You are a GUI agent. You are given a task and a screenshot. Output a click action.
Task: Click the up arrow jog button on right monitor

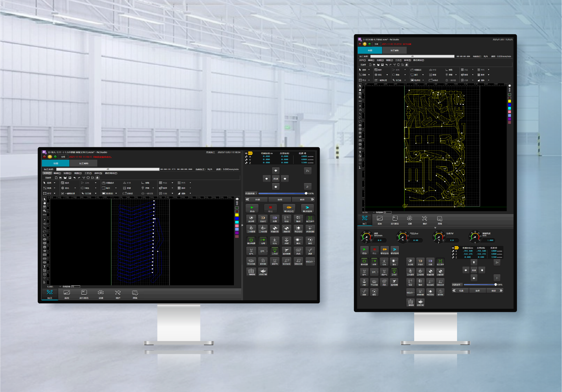coord(474,262)
